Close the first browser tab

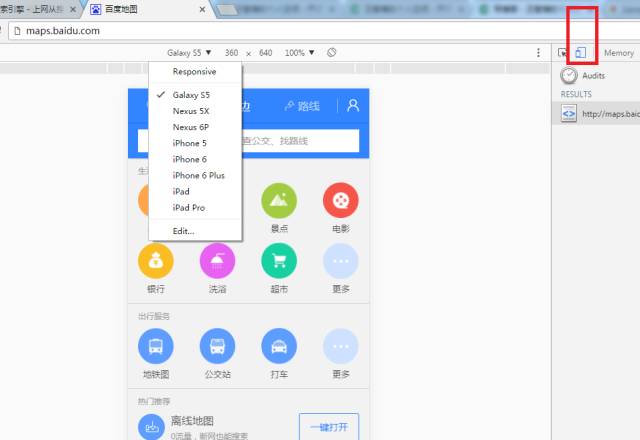click(73, 9)
